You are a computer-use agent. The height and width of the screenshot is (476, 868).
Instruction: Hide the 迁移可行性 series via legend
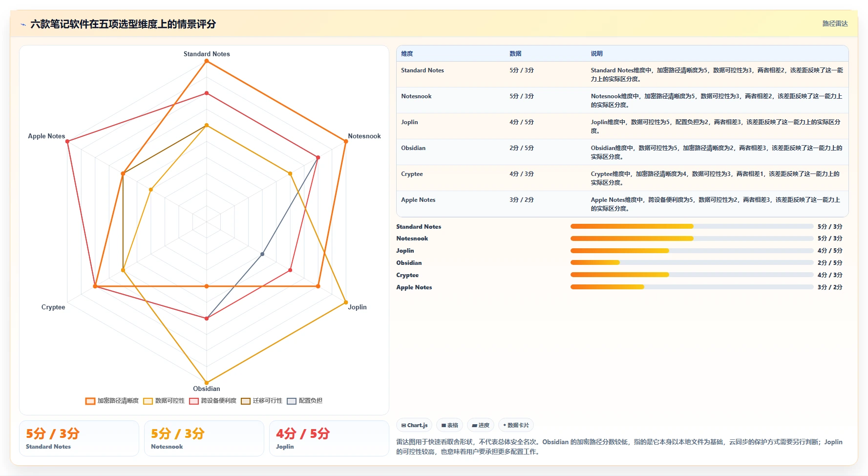pos(246,401)
